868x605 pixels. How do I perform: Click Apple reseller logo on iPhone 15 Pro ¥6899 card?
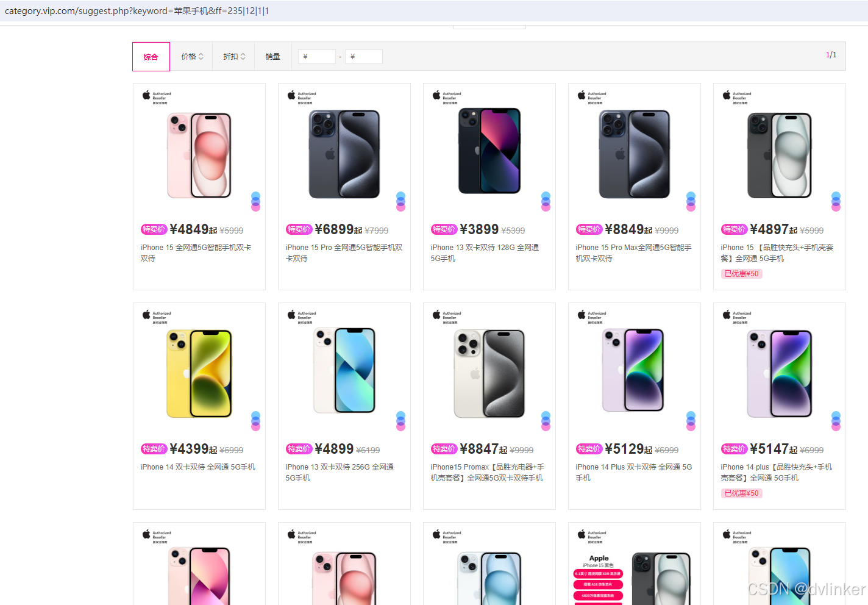[x=302, y=98]
